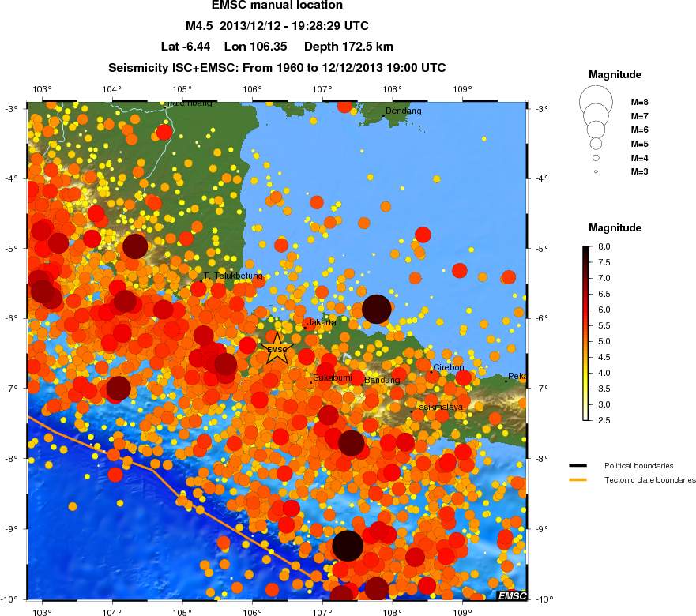Click the 109° bottom longitude label

pyautogui.click(x=462, y=613)
